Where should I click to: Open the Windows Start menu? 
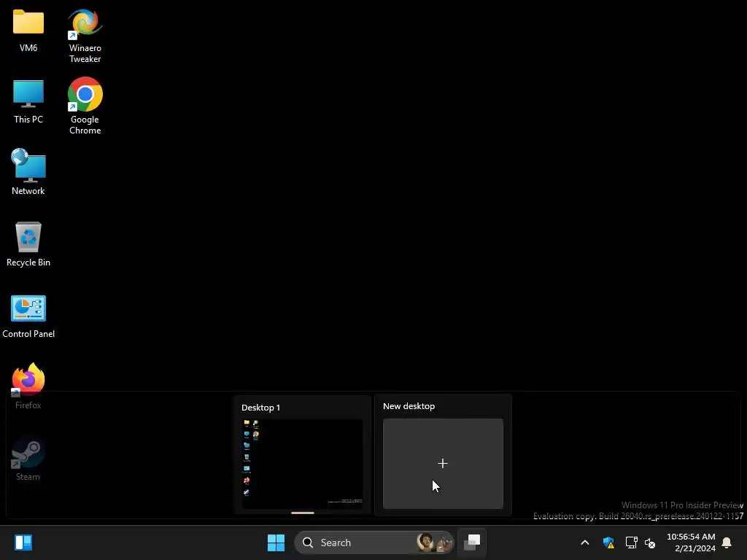point(276,542)
